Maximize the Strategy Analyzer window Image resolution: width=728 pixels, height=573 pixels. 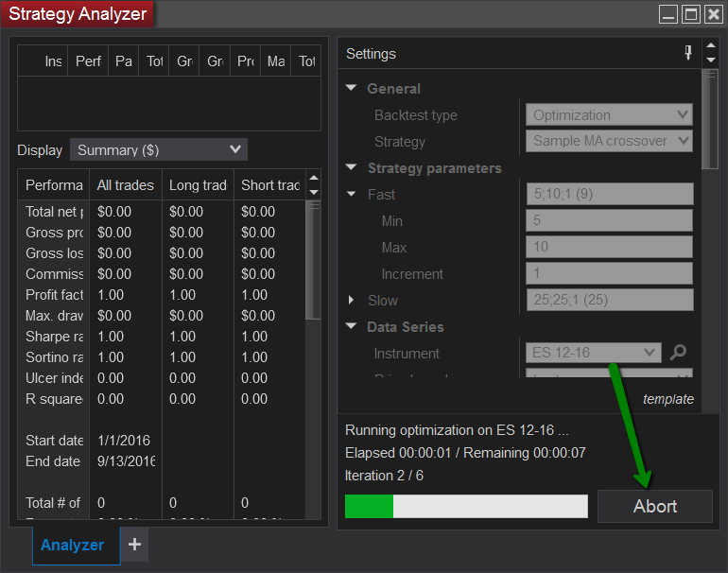click(x=690, y=14)
